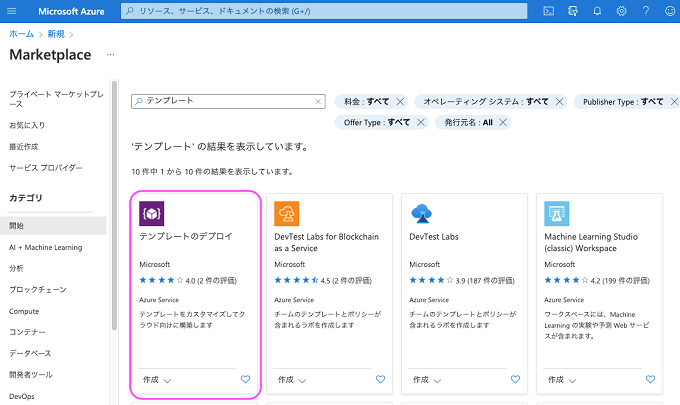Click the 4.0 (2 件の評価) rating text
This screenshot has width=680, height=405.
pyautogui.click(x=211, y=281)
